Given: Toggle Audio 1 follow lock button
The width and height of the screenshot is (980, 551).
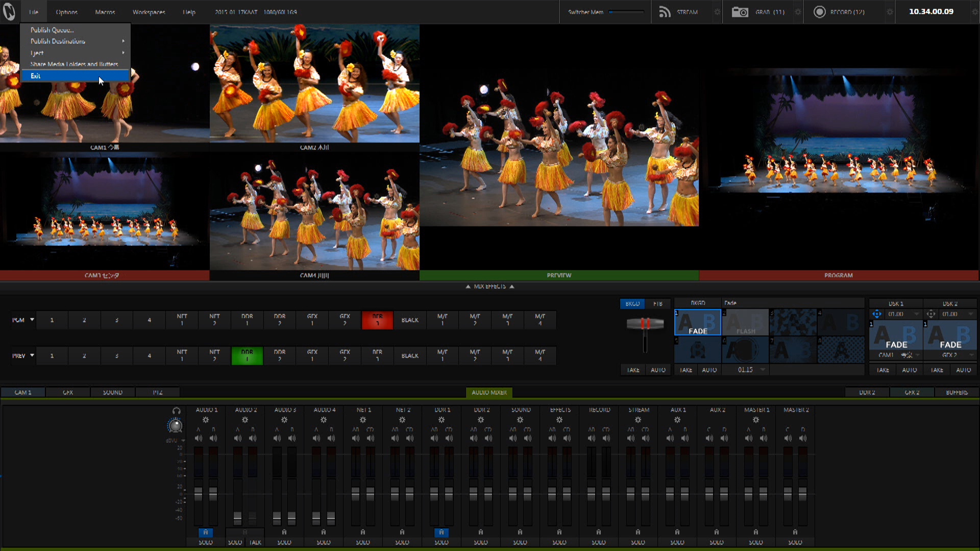Looking at the screenshot, I should [x=206, y=532].
